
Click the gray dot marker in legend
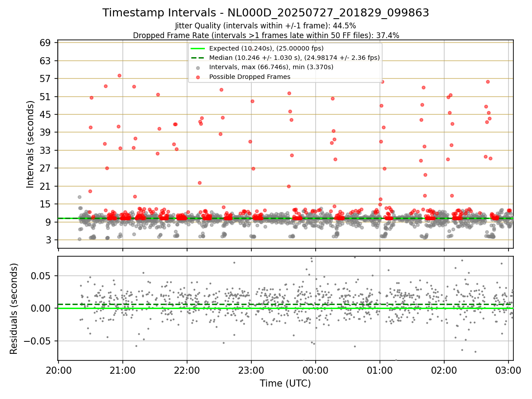point(198,67)
